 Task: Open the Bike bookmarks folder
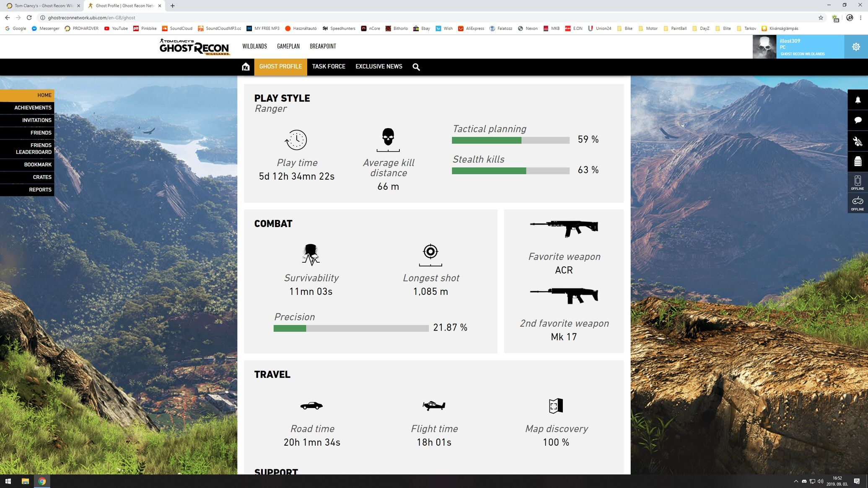pos(624,28)
